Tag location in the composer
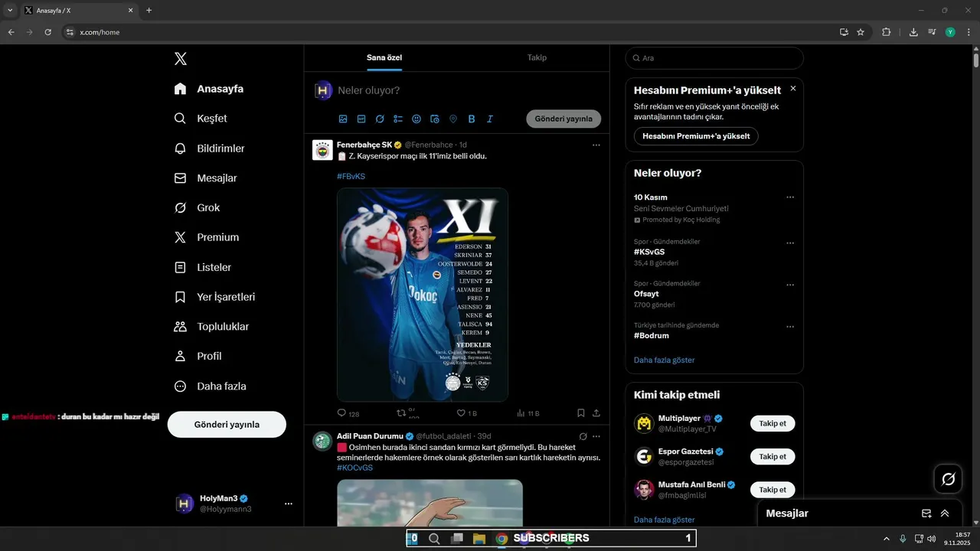Viewport: 980px width, 551px height. 453,119
